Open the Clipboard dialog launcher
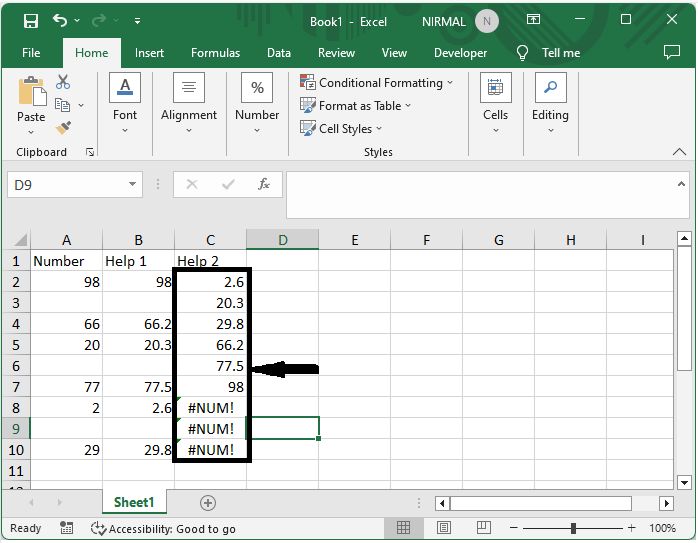The height and width of the screenshot is (543, 698). point(90,152)
